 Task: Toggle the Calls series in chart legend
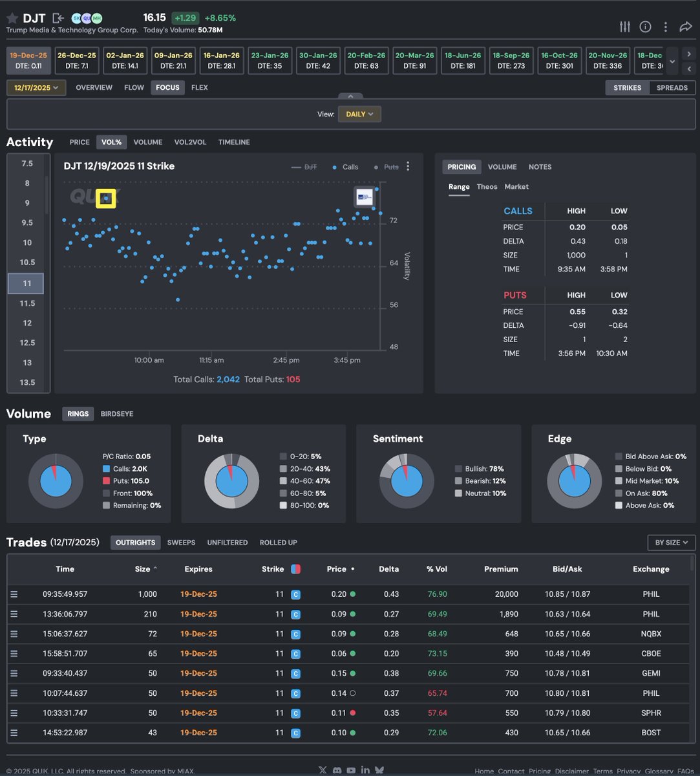pos(345,167)
